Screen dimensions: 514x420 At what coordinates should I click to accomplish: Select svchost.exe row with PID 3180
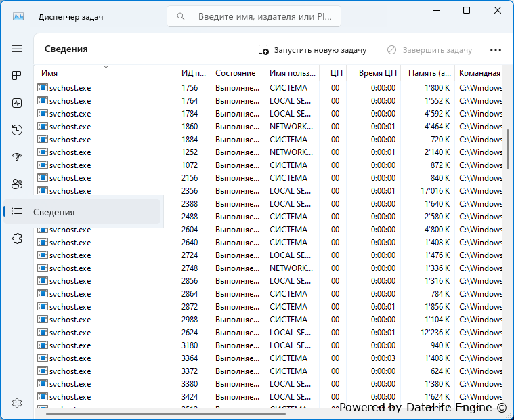(268, 345)
